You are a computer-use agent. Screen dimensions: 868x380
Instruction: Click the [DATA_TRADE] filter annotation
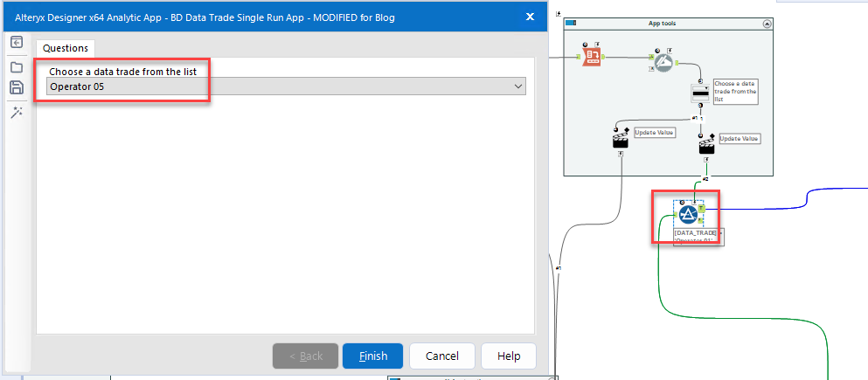698,237
